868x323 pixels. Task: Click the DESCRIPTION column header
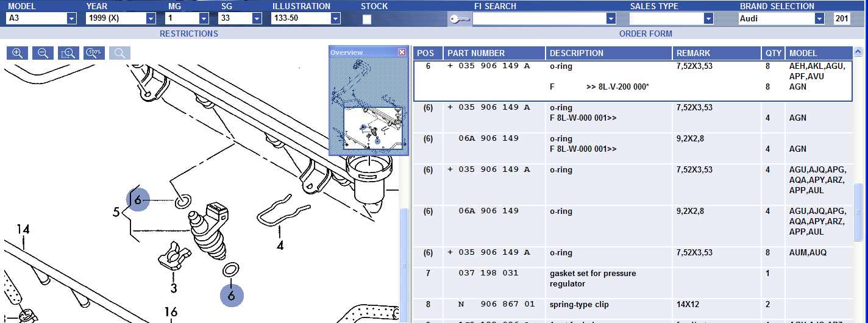tap(577, 53)
